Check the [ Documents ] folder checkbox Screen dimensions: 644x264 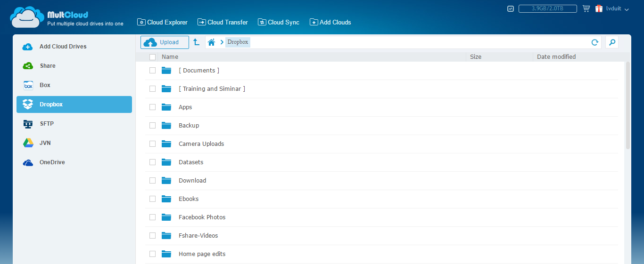click(x=152, y=70)
